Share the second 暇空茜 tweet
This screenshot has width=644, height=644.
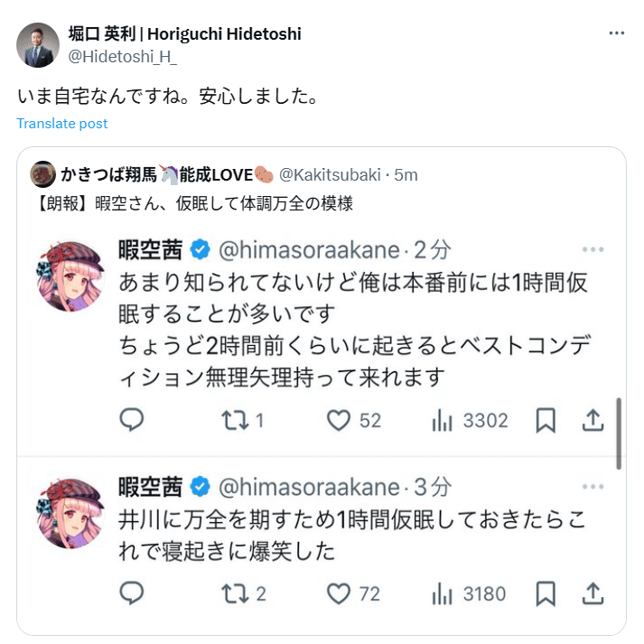point(593,593)
